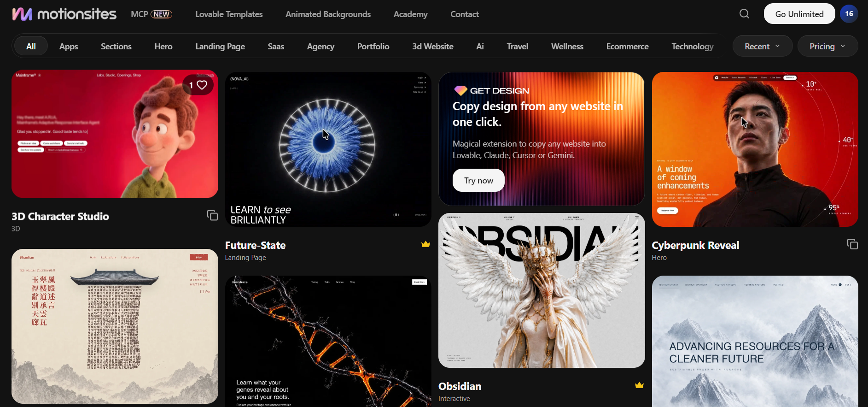868x407 pixels.
Task: Open the 3D Character Studio title link
Action: click(x=60, y=216)
